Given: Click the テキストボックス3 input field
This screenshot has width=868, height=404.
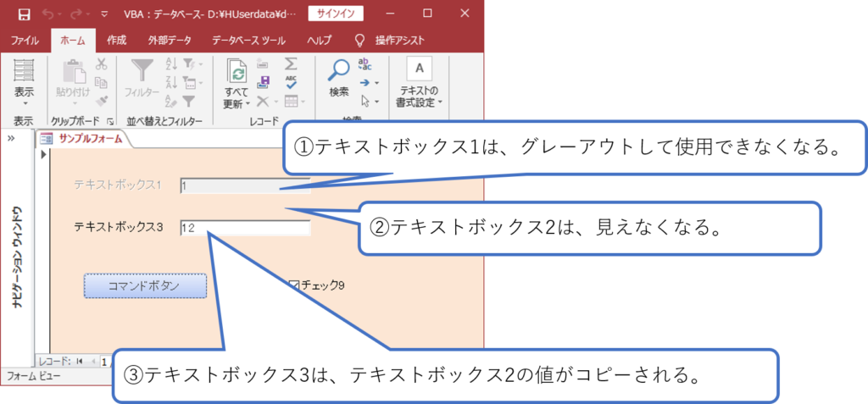Looking at the screenshot, I should pos(245,228).
